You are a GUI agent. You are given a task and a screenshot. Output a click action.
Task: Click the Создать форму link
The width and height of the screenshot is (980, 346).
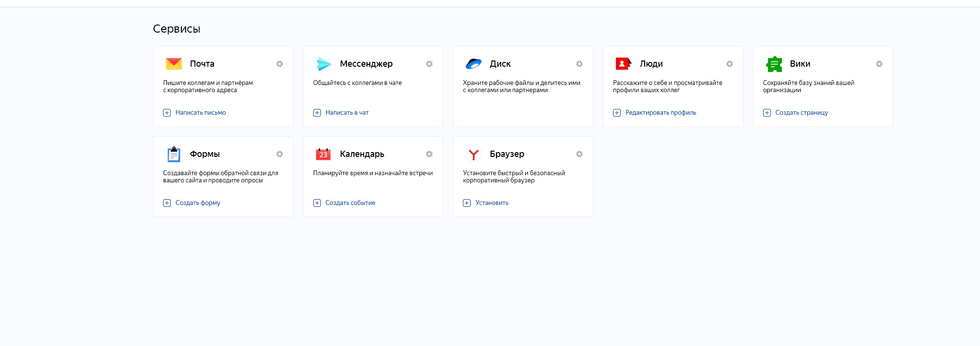pos(198,203)
